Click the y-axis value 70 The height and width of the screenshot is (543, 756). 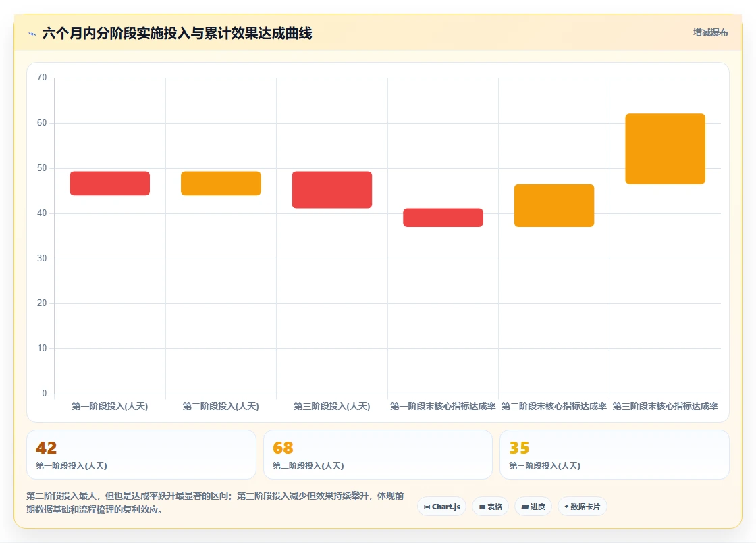(x=42, y=78)
